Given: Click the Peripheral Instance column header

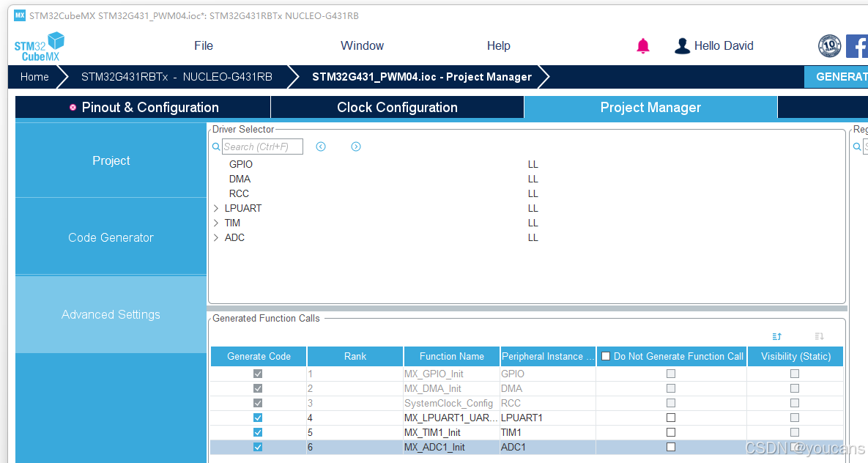Looking at the screenshot, I should pyautogui.click(x=547, y=356).
